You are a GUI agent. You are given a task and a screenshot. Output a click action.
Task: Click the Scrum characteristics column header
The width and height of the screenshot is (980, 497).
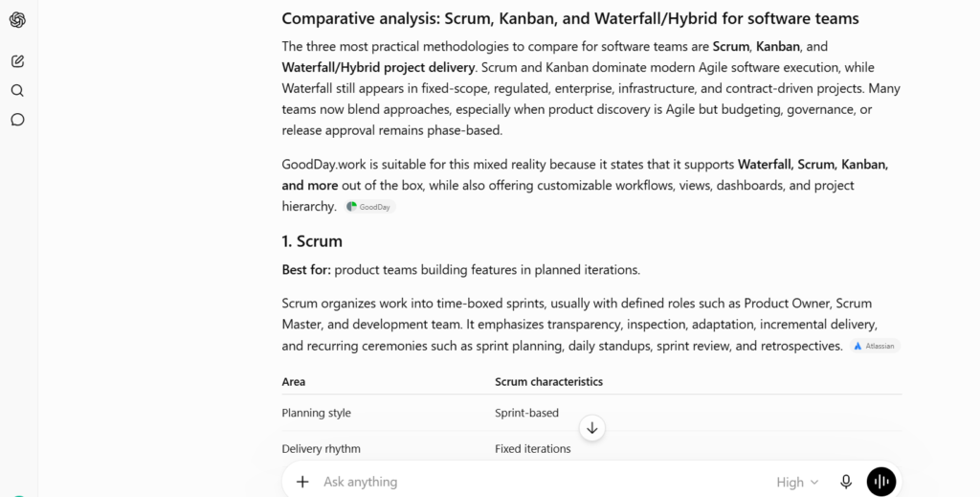pos(548,382)
